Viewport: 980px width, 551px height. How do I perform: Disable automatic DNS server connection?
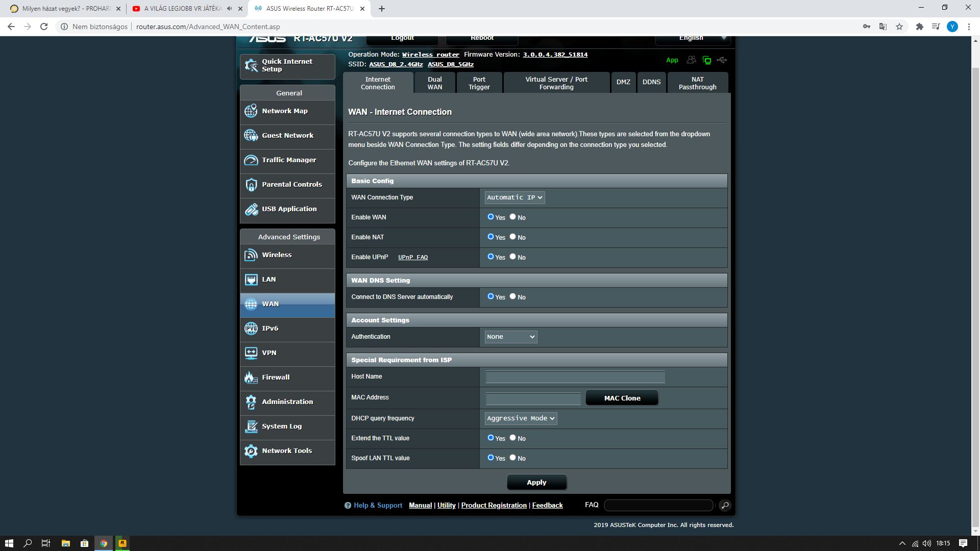point(512,296)
